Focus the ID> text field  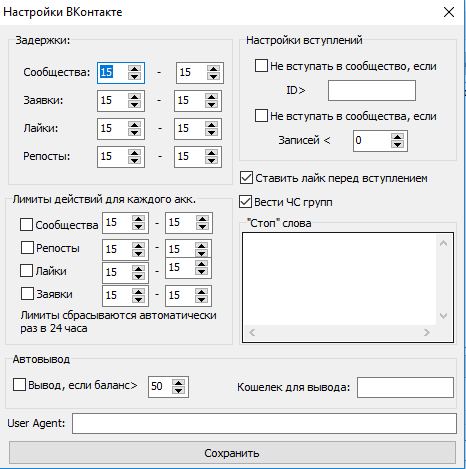[x=372, y=90]
